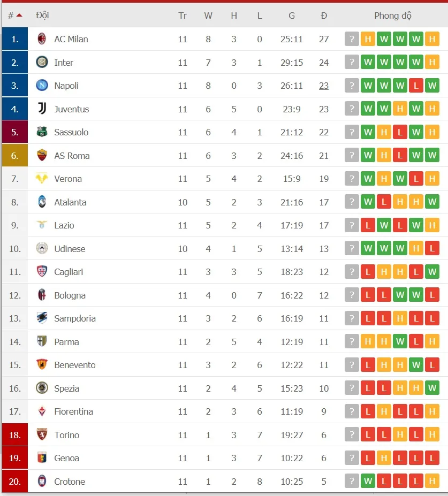448x496 pixels.
Task: Select the Lazio eagle badge
Action: [x=41, y=225]
